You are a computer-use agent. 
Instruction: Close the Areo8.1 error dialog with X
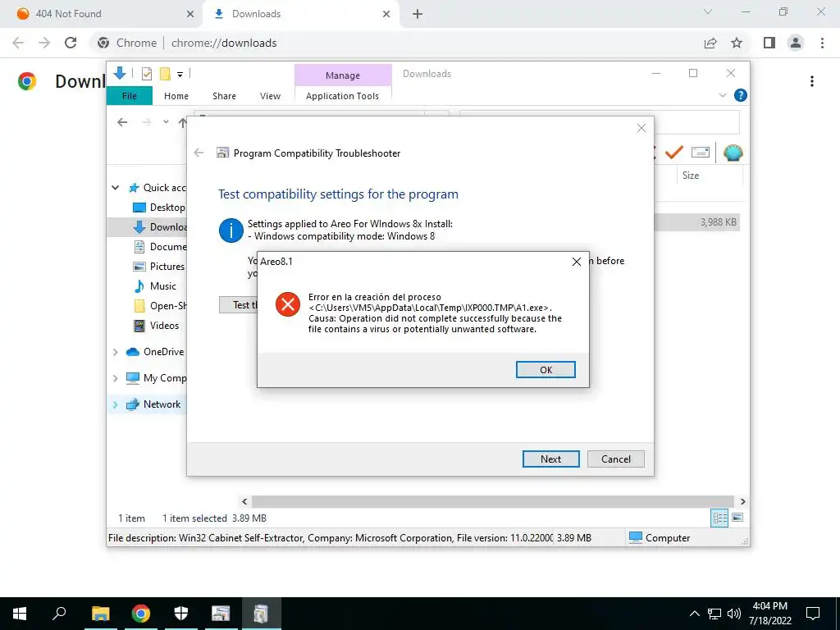coord(577,262)
